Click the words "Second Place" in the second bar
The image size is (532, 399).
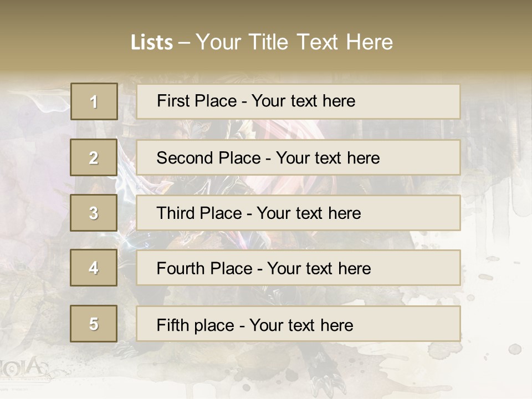(209, 158)
